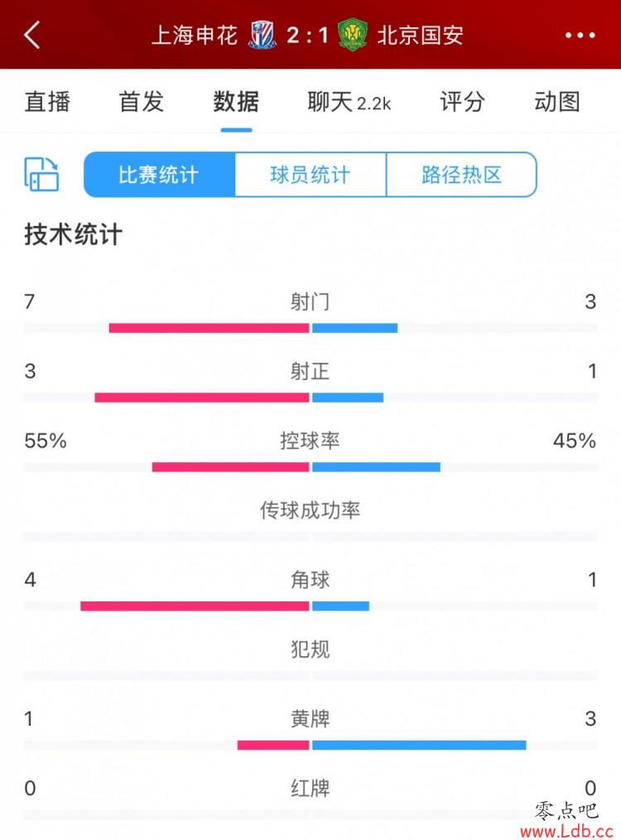Open the 首发 lineup tab
621x840 pixels.
[142, 102]
